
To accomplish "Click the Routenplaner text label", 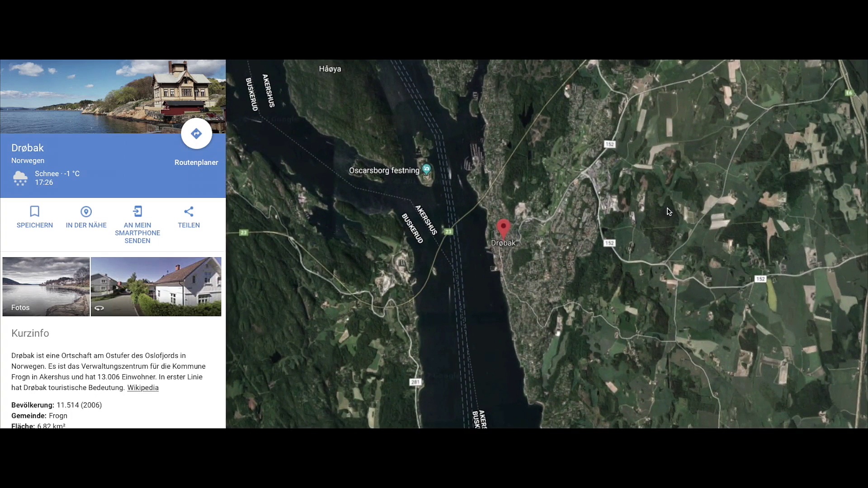I will 196,163.
